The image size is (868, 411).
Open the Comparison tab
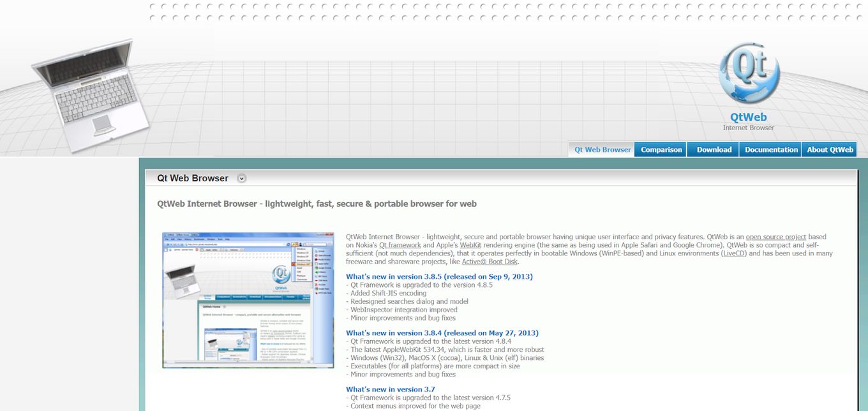pos(661,149)
